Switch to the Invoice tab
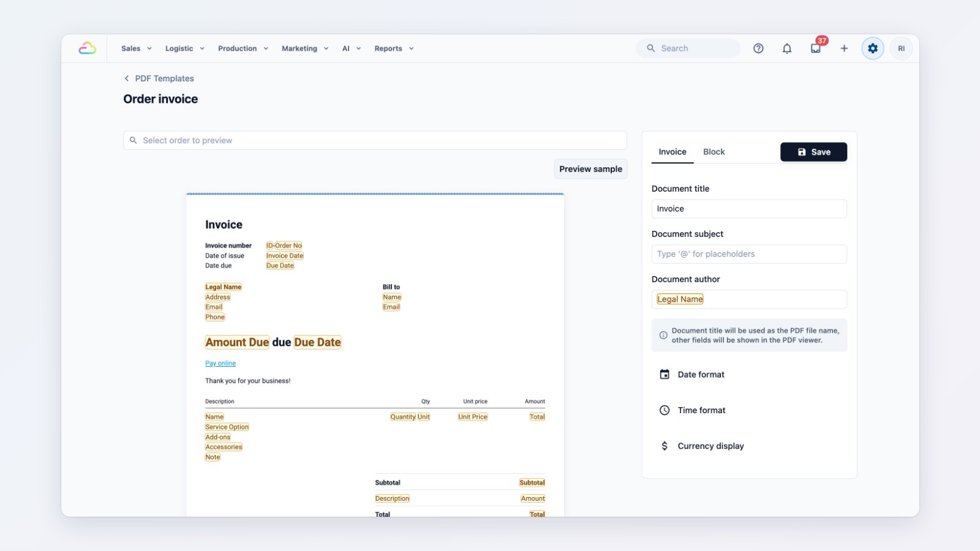This screenshot has width=980, height=551. [x=673, y=152]
